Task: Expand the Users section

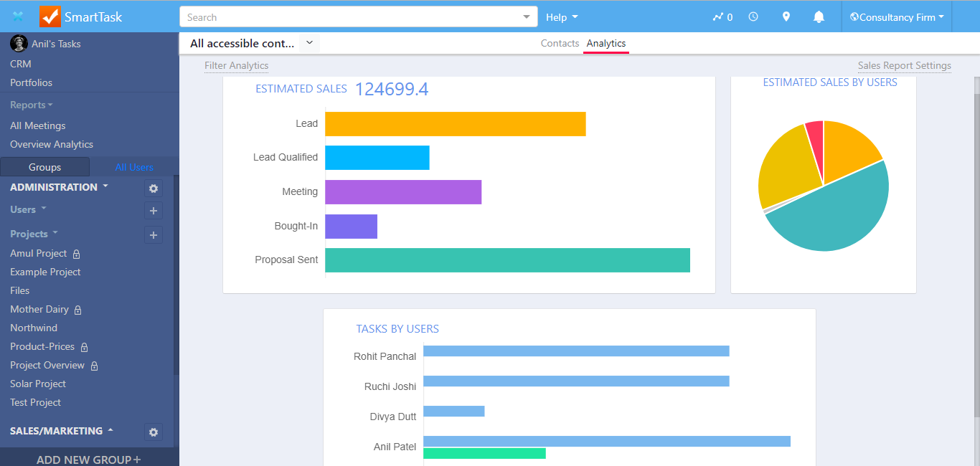Action: (x=28, y=209)
